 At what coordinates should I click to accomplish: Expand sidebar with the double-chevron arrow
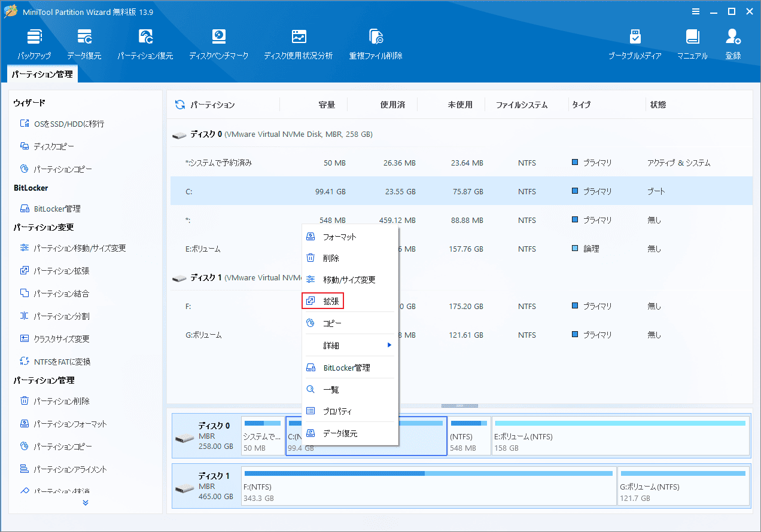click(86, 503)
